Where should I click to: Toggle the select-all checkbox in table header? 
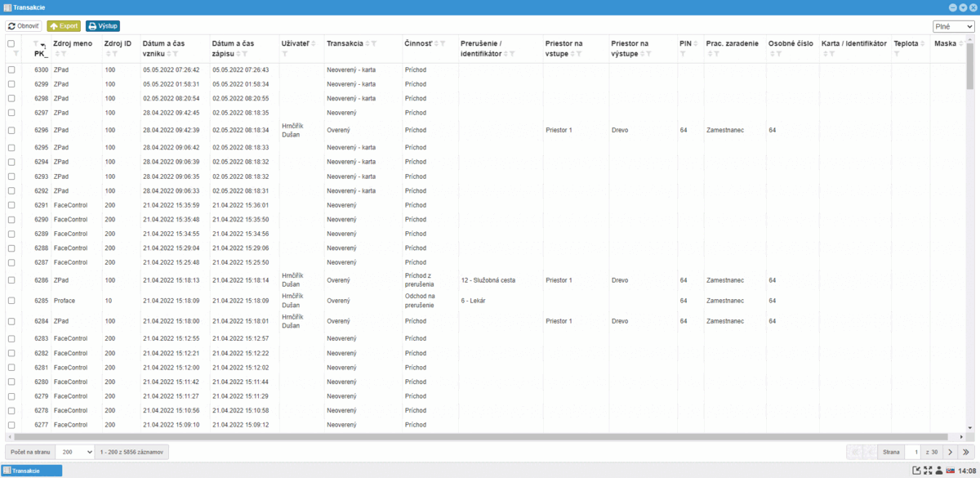point(11,43)
